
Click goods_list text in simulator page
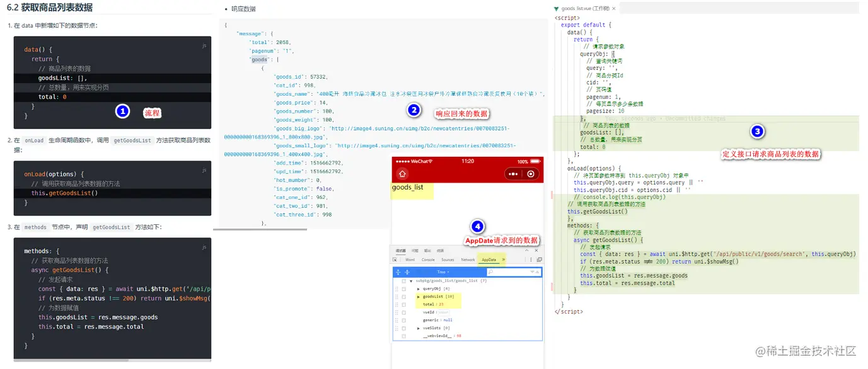(407, 187)
